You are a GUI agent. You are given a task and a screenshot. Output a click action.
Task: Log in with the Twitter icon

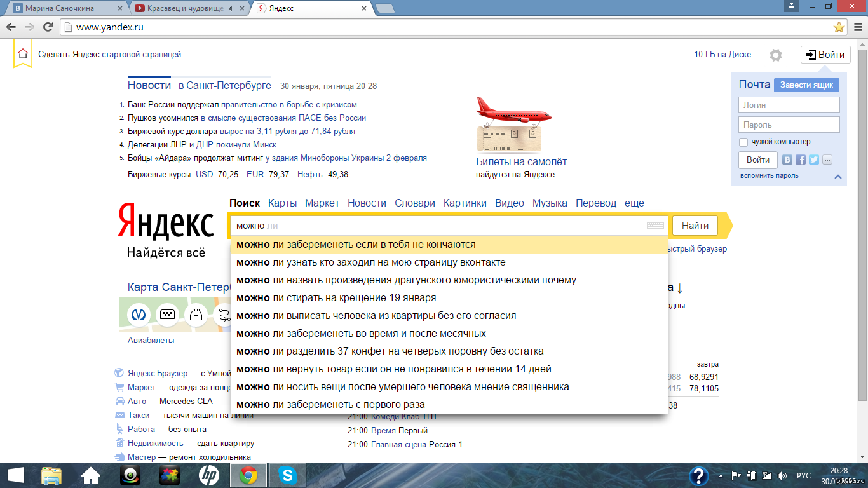[813, 160]
